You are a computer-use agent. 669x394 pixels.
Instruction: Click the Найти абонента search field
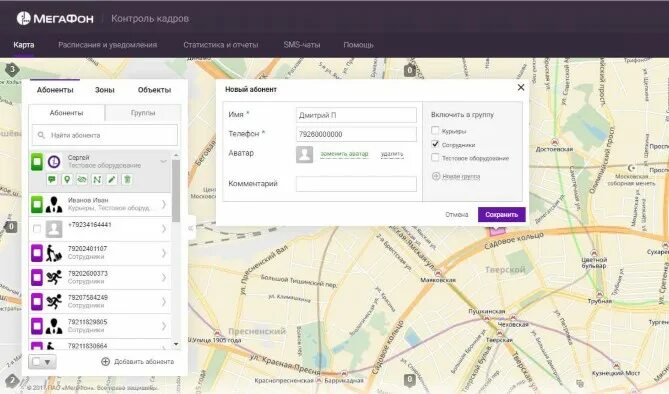[105, 135]
